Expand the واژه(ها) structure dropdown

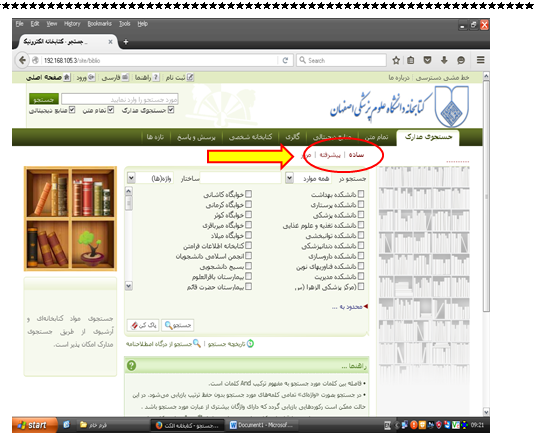(131, 178)
